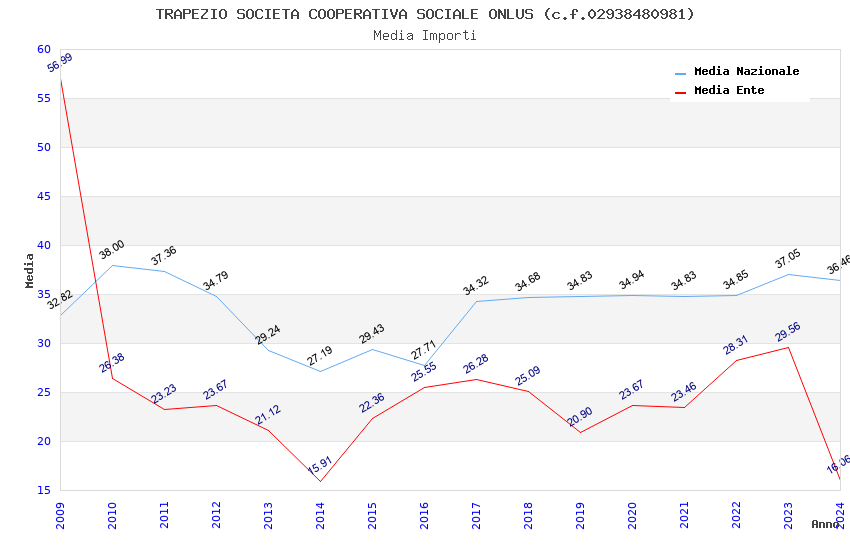Click the 23.23 data label

coord(164,394)
